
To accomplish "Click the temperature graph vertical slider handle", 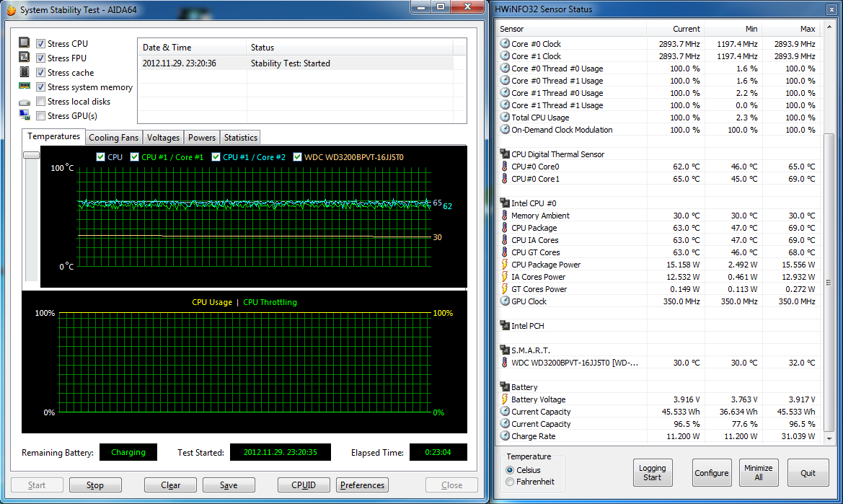I will (x=31, y=155).
